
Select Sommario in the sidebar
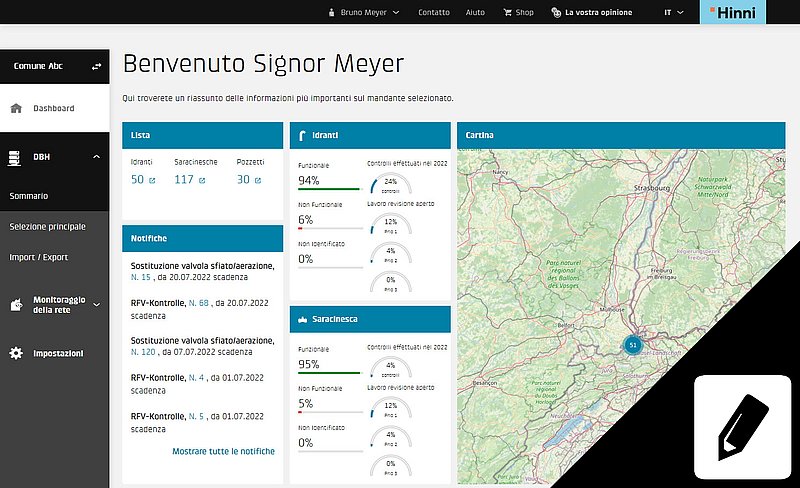tap(29, 196)
